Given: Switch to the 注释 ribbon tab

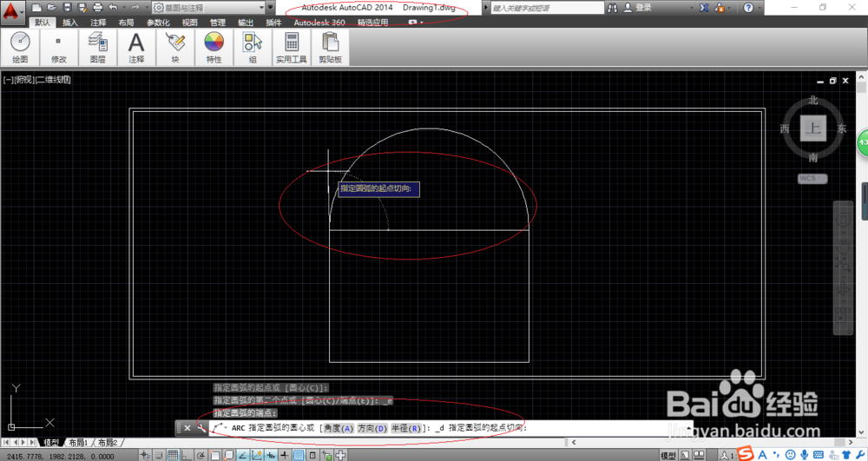Looking at the screenshot, I should [x=98, y=22].
